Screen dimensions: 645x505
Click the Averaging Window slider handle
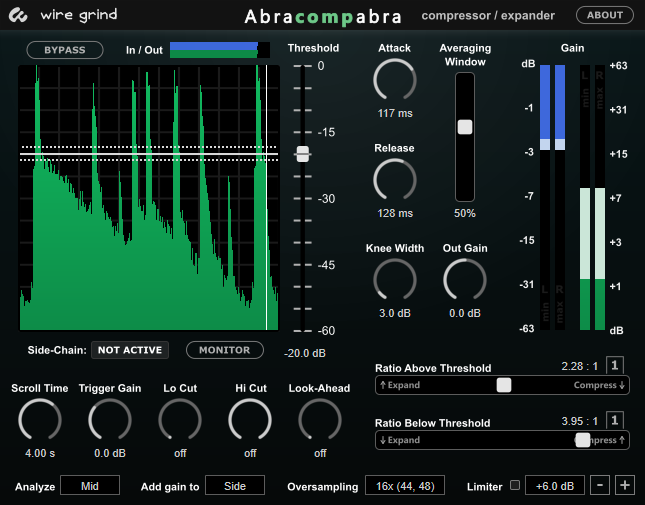(465, 127)
